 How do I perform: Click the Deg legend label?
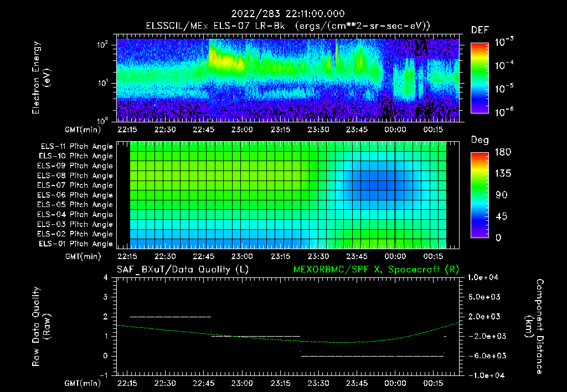pyautogui.click(x=480, y=140)
